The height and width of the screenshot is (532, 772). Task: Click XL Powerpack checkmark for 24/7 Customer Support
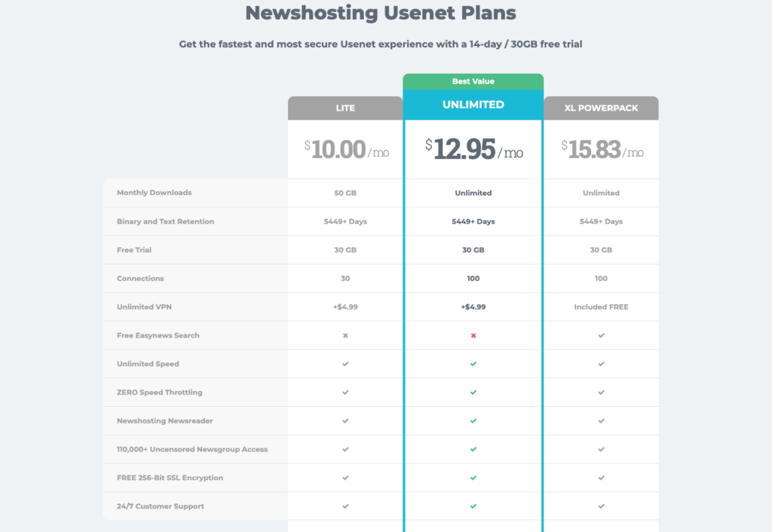(601, 506)
